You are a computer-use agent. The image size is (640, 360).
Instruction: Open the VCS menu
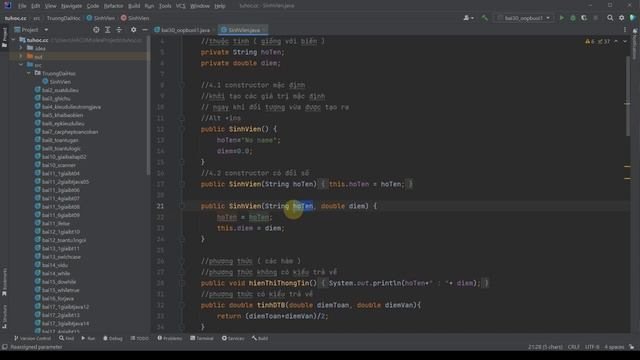[180, 6]
